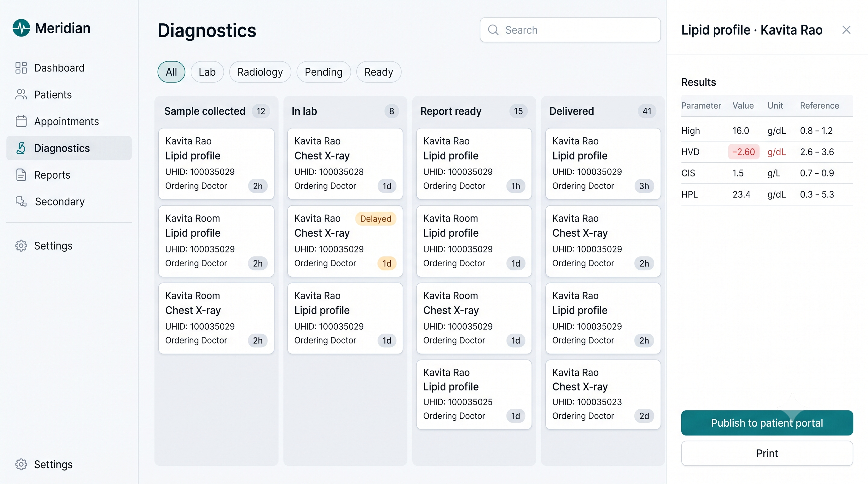Open the card with UHID 100035028

(345, 164)
